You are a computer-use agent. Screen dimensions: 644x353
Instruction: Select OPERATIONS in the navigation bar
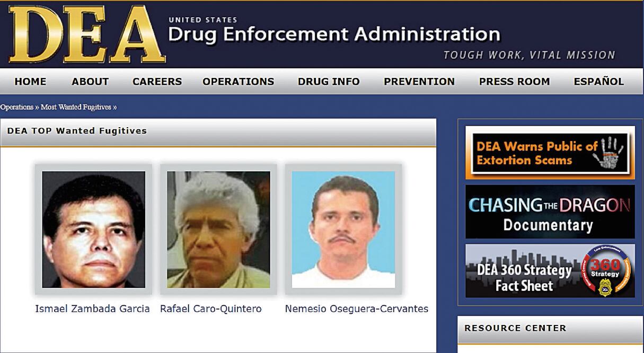239,82
